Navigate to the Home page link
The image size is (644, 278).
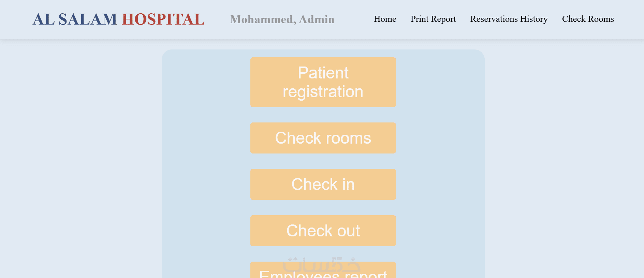[x=385, y=19]
